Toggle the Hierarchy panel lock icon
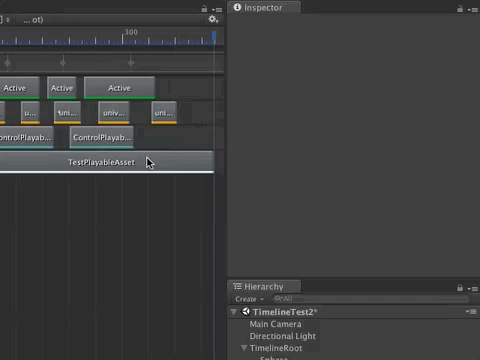480x360 pixels. coord(460,288)
